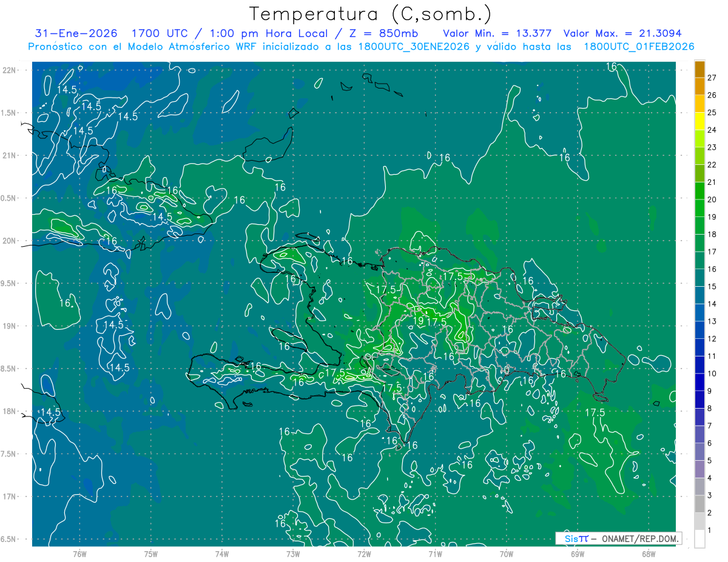Select the date text '31-Ene-2026'
This screenshot has height=562, width=728.
pos(77,34)
